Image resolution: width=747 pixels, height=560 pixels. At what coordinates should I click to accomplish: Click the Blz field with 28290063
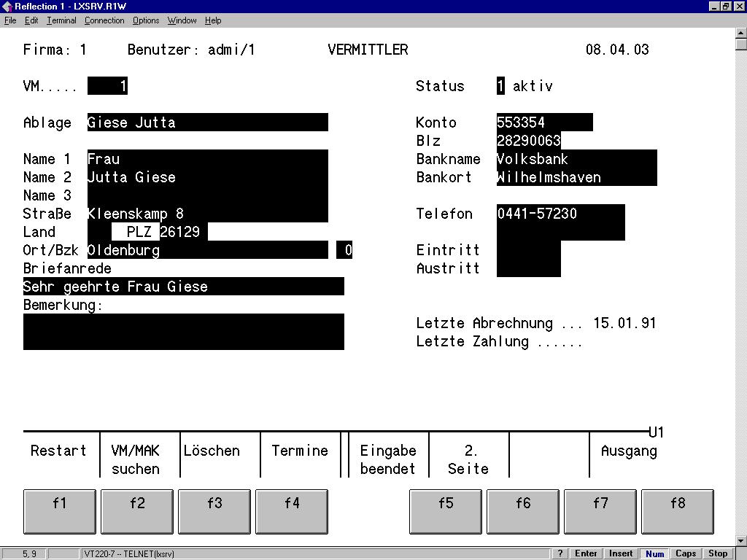[x=529, y=141]
